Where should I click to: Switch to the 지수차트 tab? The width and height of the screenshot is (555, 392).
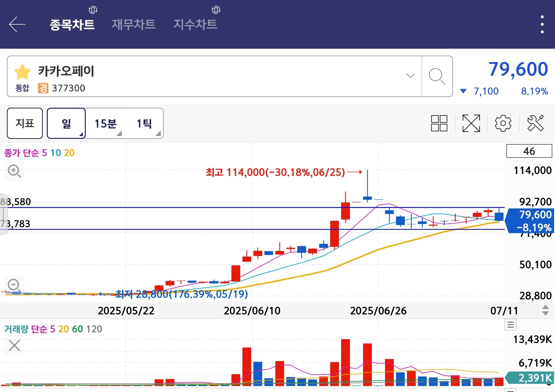195,24
